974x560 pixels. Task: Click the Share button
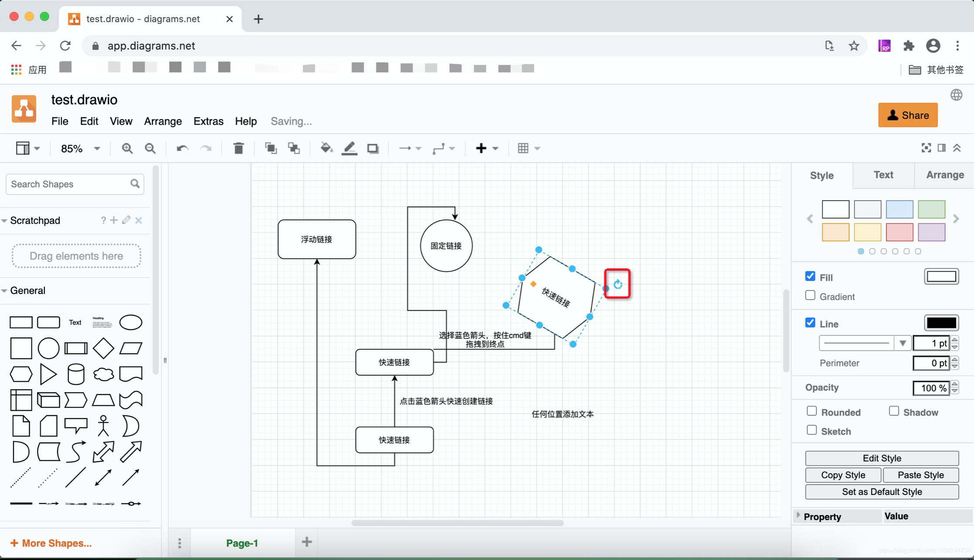908,115
